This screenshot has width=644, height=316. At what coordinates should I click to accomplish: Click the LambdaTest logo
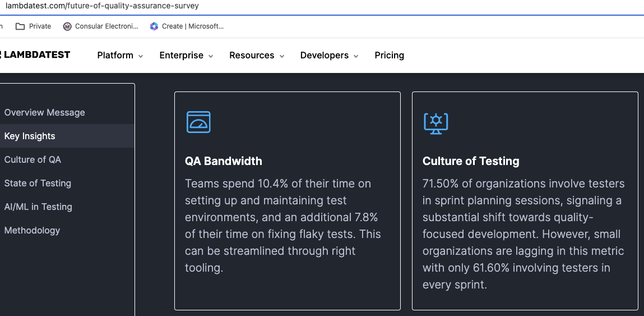[36, 55]
